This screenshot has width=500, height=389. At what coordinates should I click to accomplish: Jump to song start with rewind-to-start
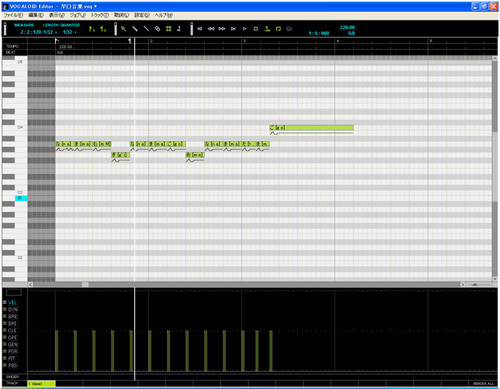pos(199,29)
